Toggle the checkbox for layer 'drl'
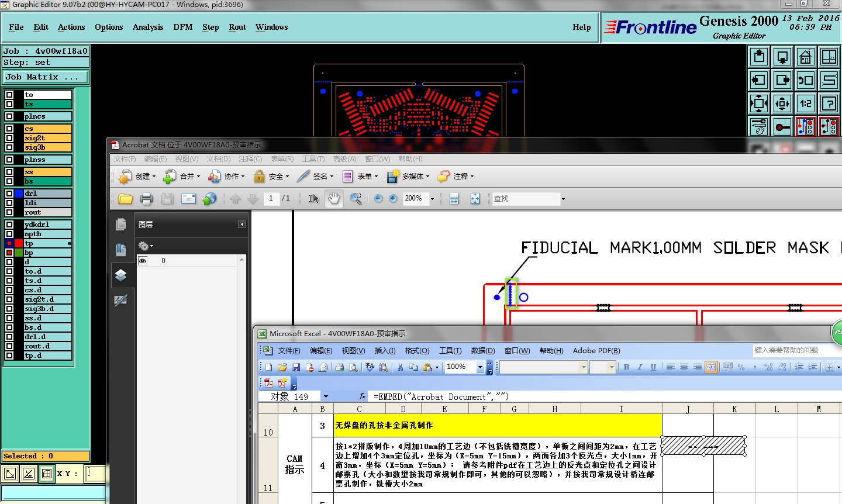This screenshot has width=842, height=504. click(x=9, y=194)
